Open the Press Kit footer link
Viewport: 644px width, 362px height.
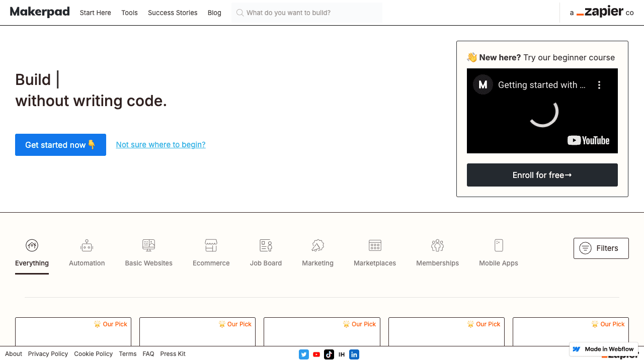point(173,354)
